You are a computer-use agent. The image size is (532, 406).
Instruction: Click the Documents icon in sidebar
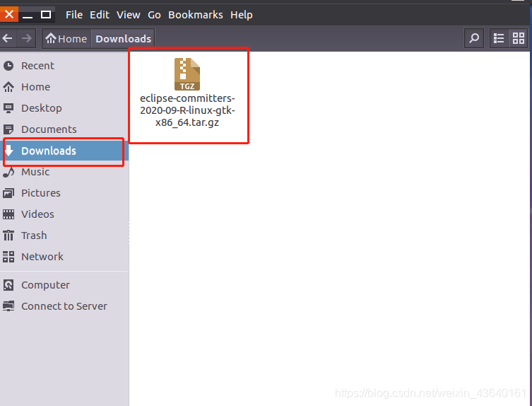[x=8, y=129]
